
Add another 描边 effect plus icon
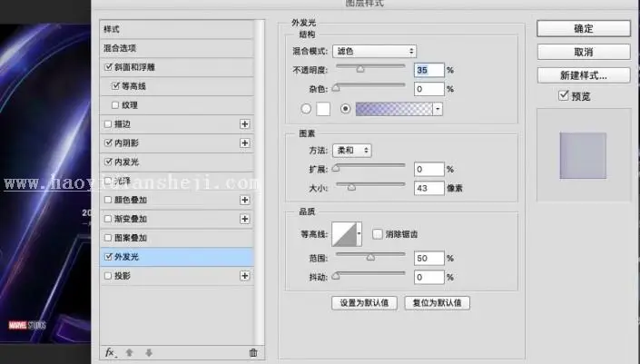point(244,124)
